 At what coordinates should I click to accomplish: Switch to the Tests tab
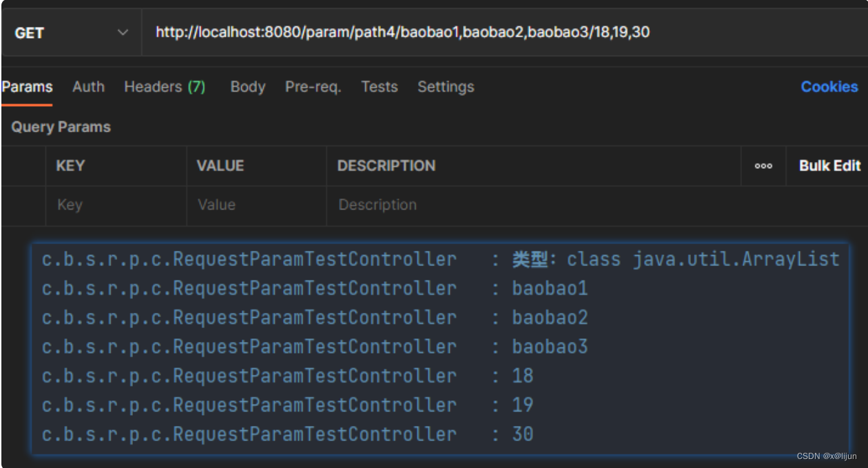[x=379, y=87]
